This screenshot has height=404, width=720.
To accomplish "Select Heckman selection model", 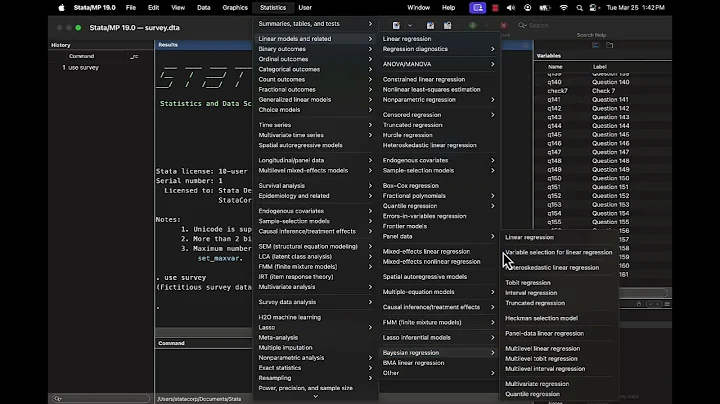I will 541,318.
